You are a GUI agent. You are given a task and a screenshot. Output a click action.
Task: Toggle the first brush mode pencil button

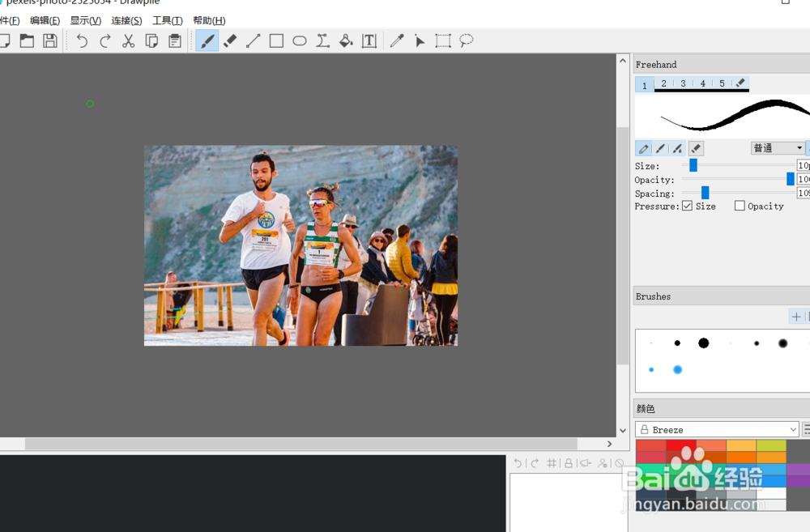pyautogui.click(x=643, y=149)
